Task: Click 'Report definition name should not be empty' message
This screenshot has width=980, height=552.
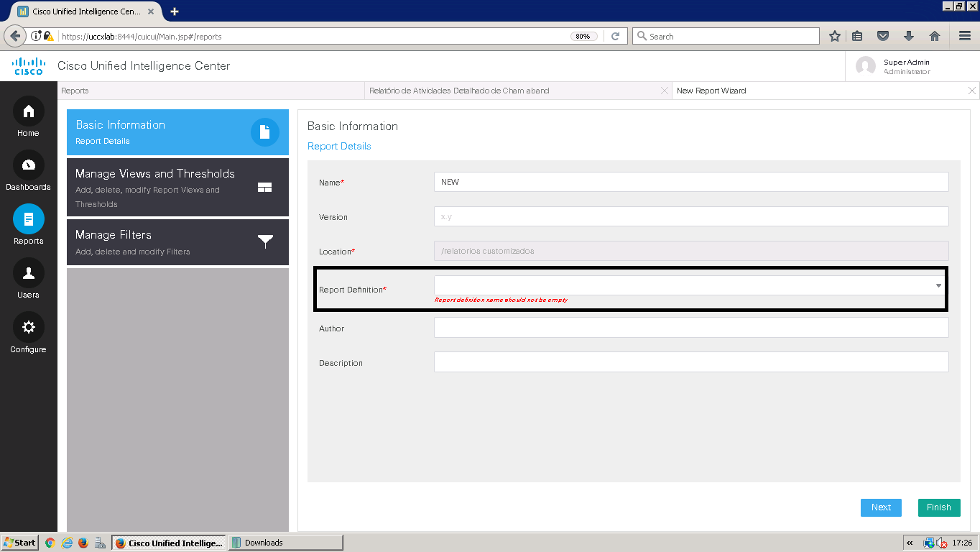Action: click(x=501, y=300)
